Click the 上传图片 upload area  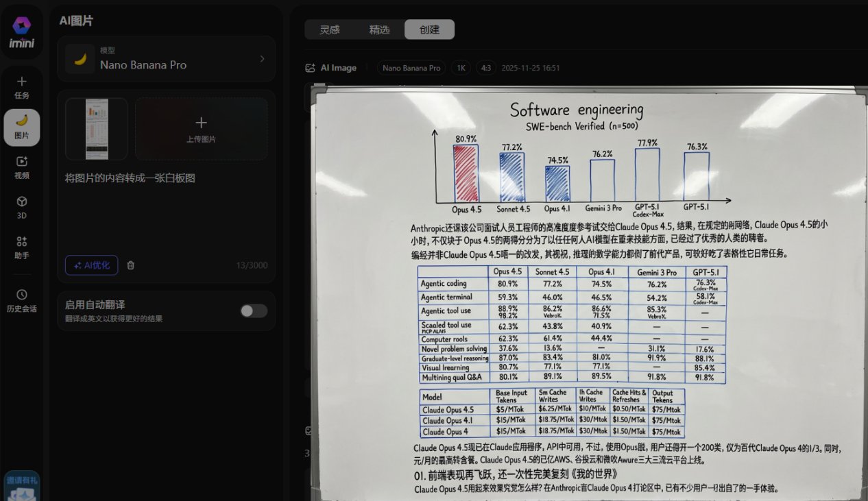tap(201, 129)
